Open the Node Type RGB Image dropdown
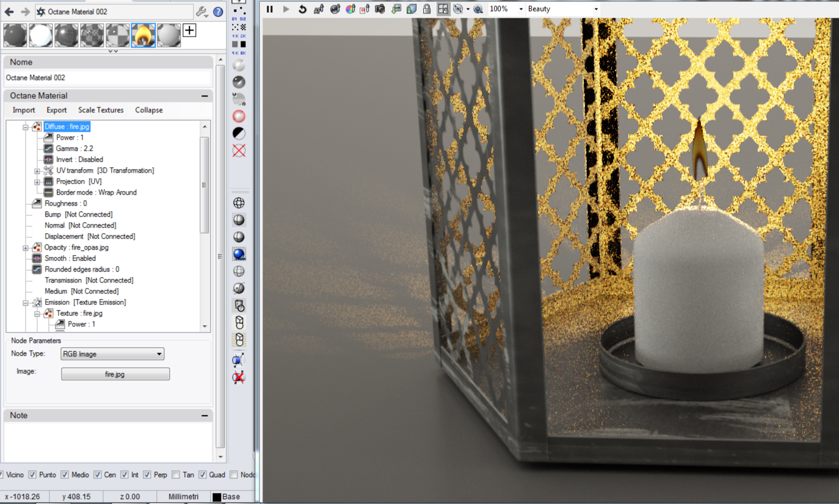This screenshot has height=504, width=839. coord(112,354)
